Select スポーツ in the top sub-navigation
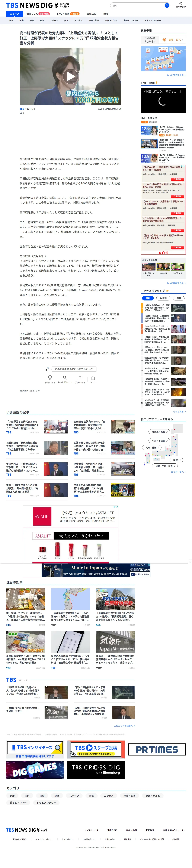 coord(54,21)
